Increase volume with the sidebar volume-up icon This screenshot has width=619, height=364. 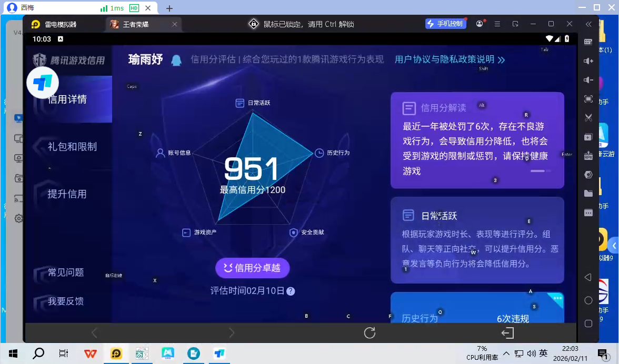588,61
